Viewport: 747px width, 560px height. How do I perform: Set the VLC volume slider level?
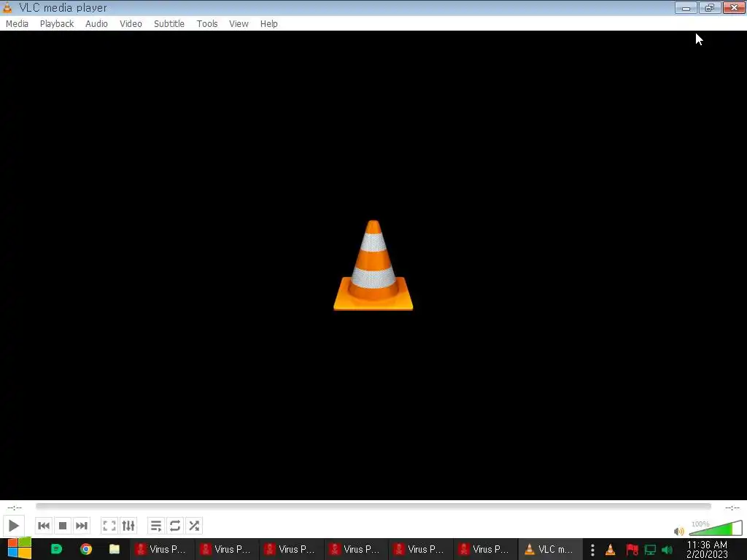[x=716, y=529]
